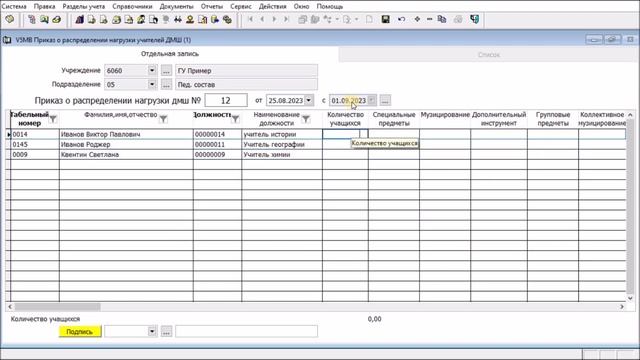Click the dark building chart toolbar icon
This screenshot has width=640, height=360.
tap(80, 19)
